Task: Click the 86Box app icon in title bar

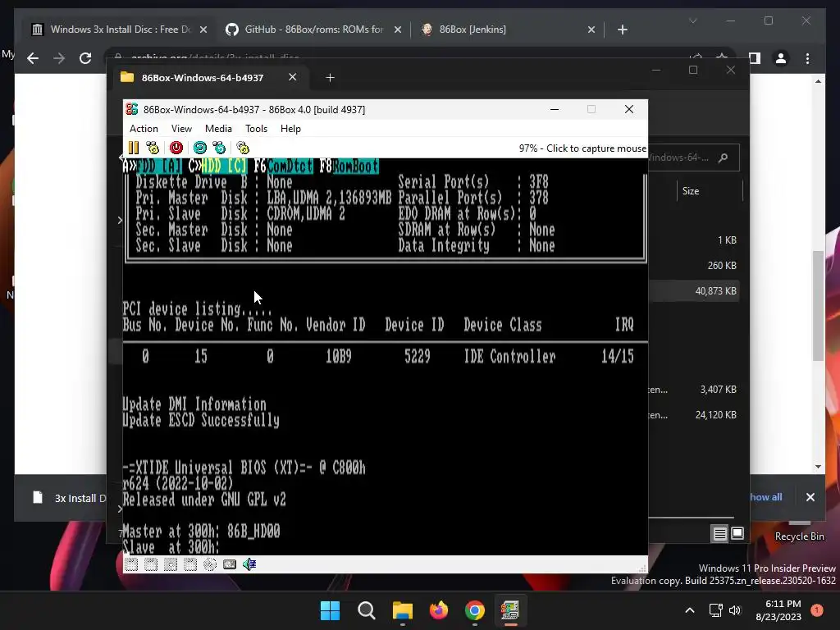Action: (132, 109)
